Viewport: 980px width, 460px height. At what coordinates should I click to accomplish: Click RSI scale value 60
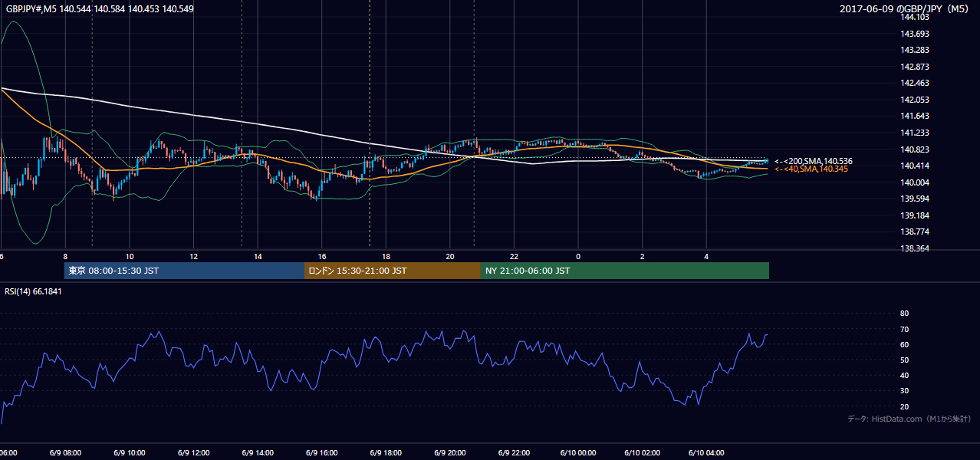click(x=904, y=344)
